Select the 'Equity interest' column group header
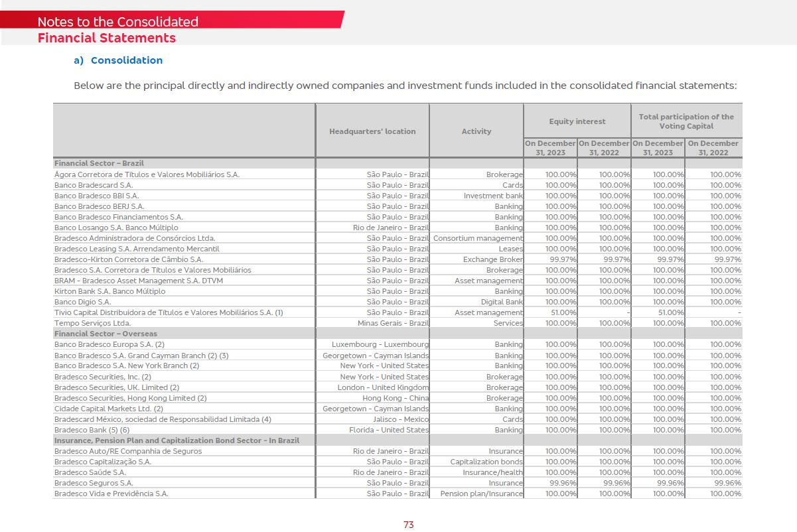The height and width of the screenshot is (532, 797). click(x=577, y=121)
